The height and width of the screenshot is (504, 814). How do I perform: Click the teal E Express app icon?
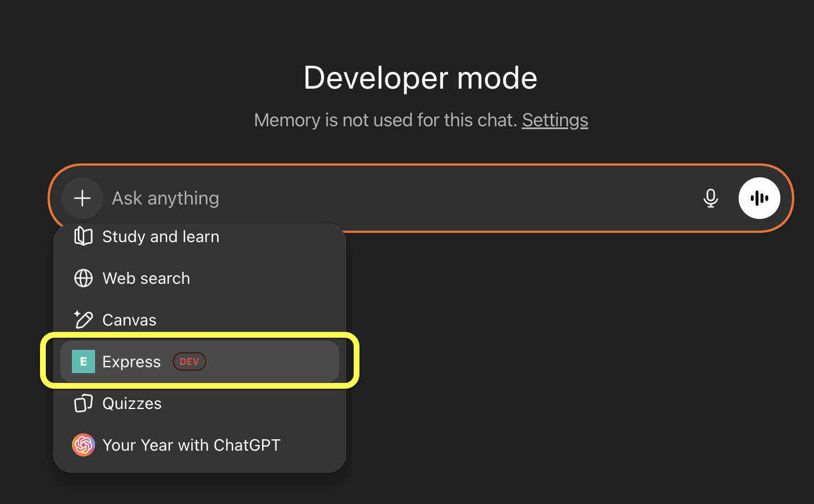pyautogui.click(x=83, y=361)
